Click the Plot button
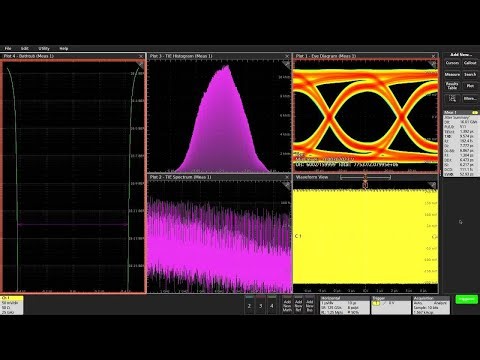Viewport: 480px width, 360px height. point(470,86)
